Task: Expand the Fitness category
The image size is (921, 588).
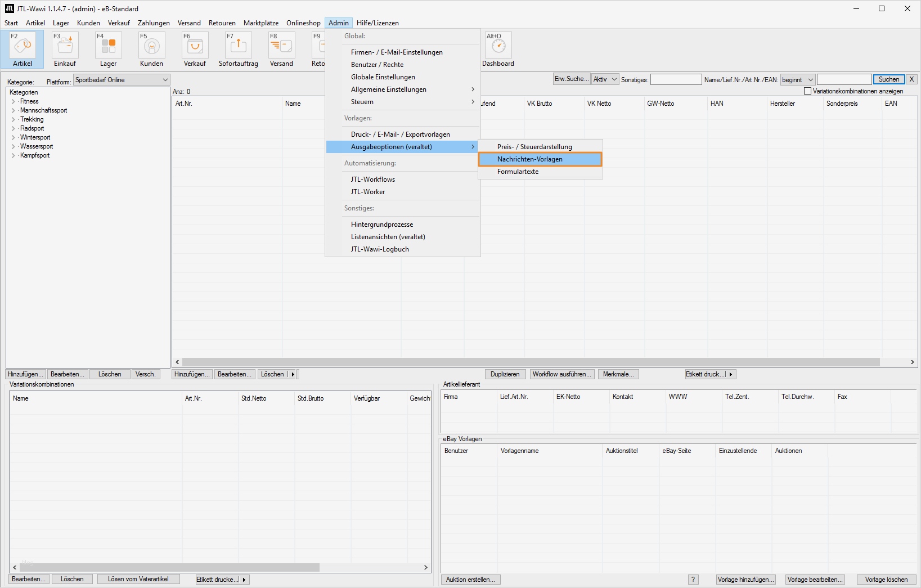Action: coord(14,101)
